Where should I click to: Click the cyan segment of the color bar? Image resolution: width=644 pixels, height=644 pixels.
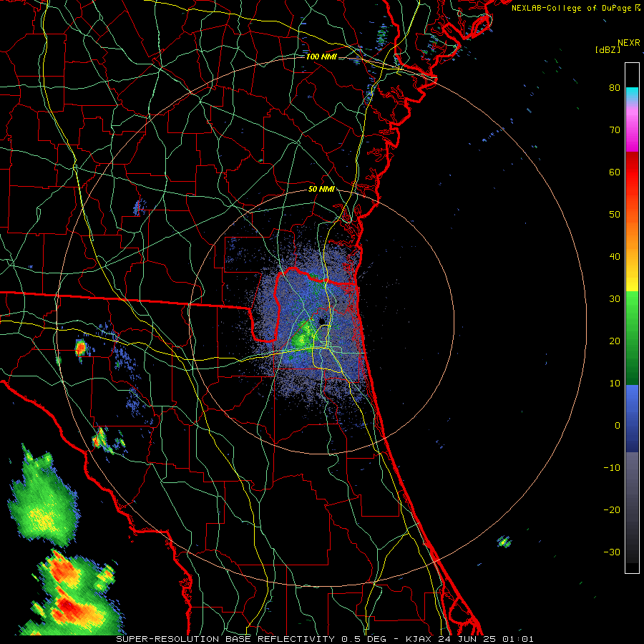pyautogui.click(x=632, y=94)
